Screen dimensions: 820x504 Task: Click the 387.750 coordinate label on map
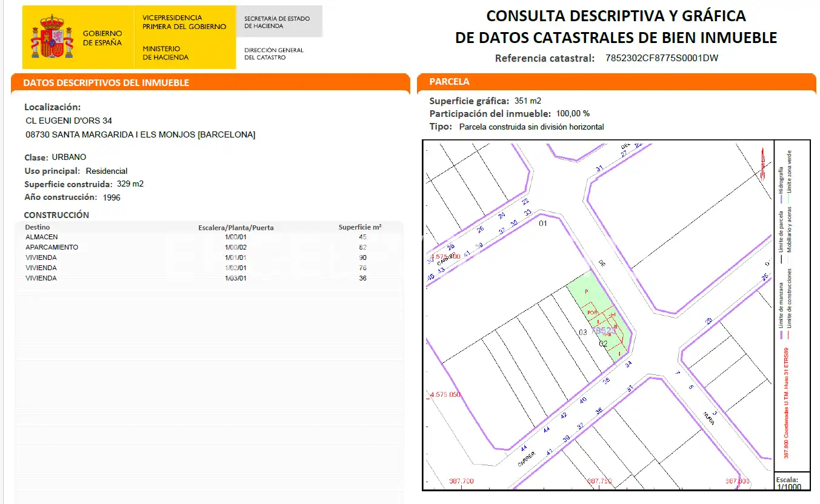600,480
